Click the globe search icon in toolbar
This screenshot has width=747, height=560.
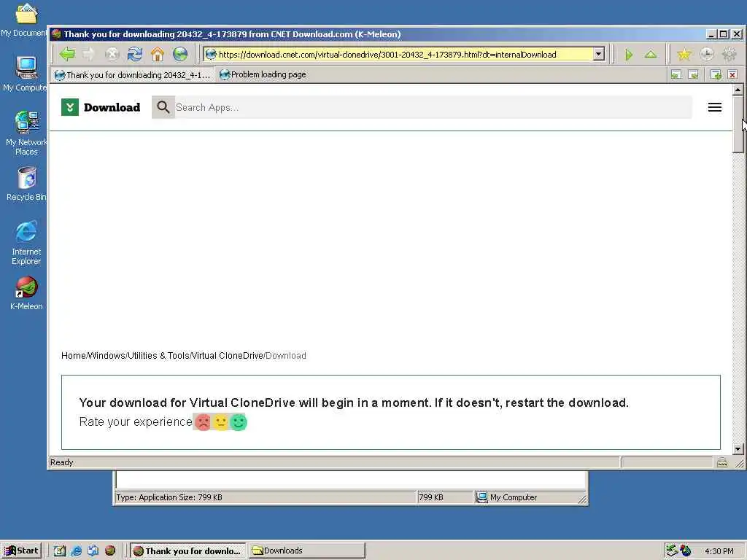point(180,54)
